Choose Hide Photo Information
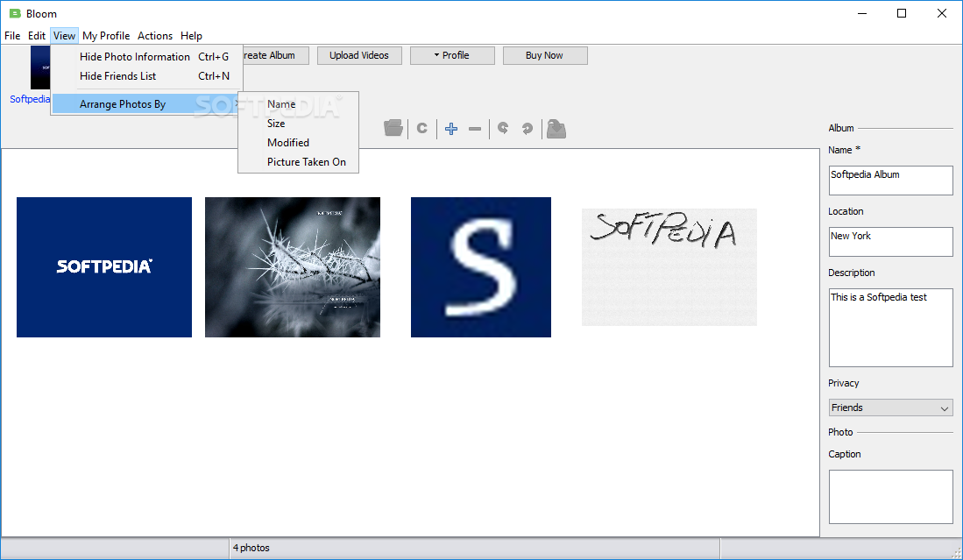The image size is (963, 560). click(147, 56)
